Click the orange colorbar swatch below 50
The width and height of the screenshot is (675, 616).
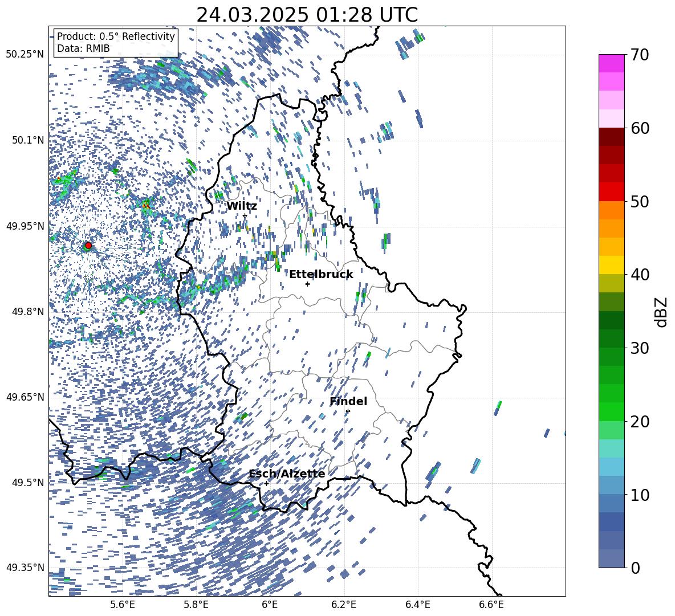pyautogui.click(x=611, y=210)
